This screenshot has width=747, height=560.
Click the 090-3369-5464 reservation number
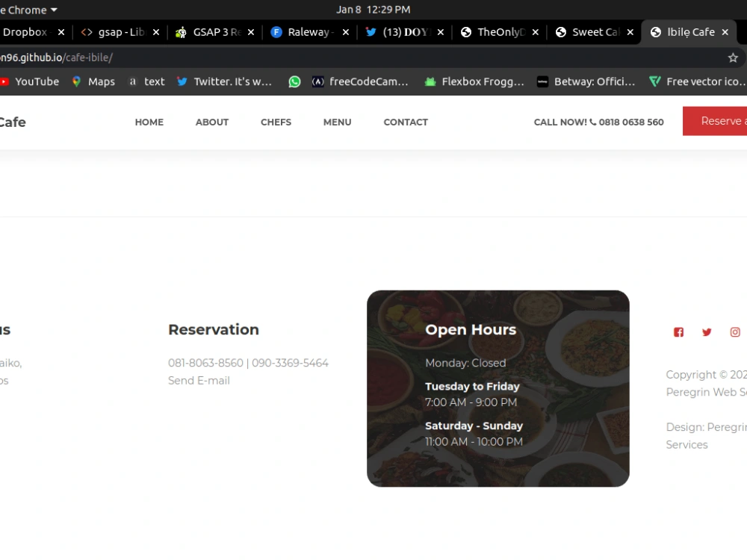point(290,363)
